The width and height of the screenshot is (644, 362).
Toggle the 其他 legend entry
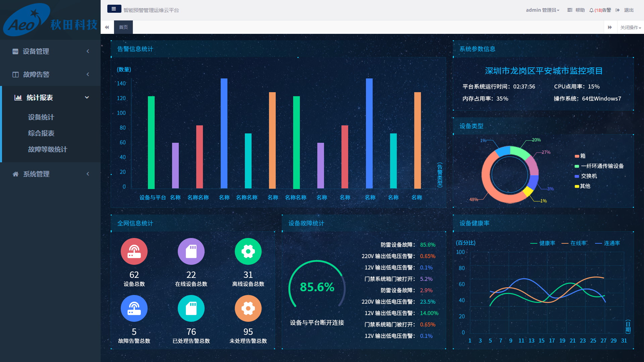click(x=583, y=186)
